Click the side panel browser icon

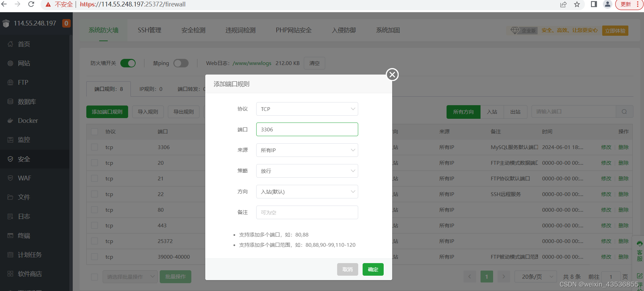(594, 4)
